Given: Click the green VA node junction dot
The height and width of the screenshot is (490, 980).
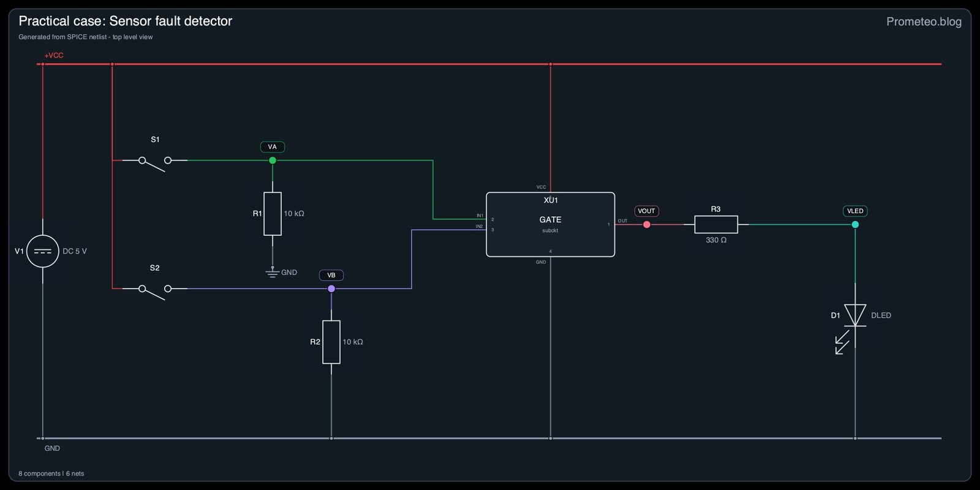Looking at the screenshot, I should pos(273,160).
